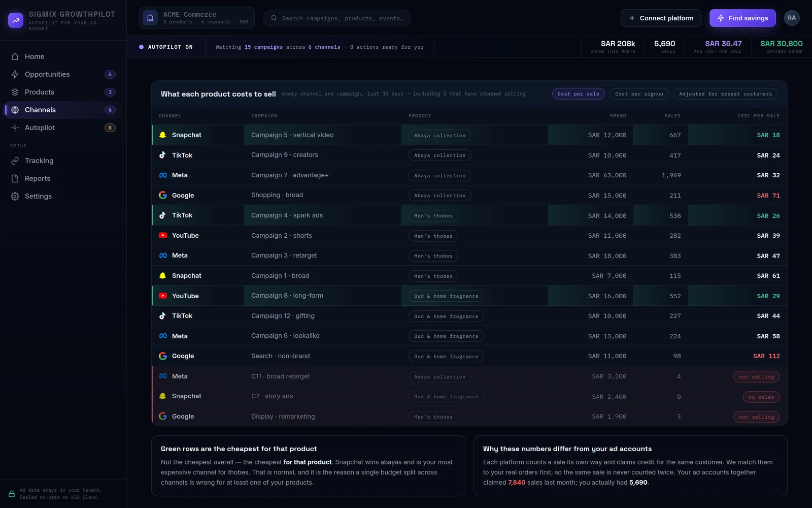The width and height of the screenshot is (812, 508).
Task: Click Snapchat icon in Campaign 1 row
Action: tap(163, 276)
